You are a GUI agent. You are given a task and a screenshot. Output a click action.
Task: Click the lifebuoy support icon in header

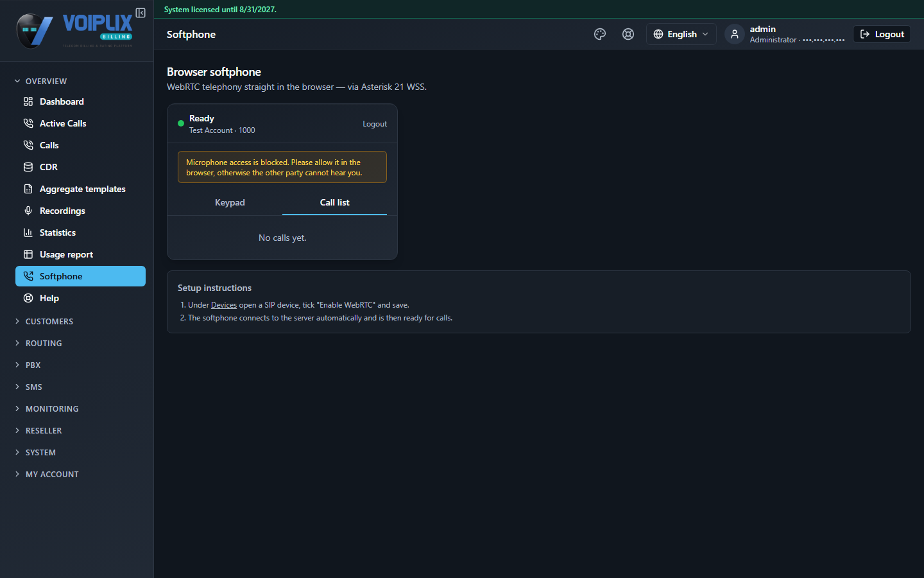pyautogui.click(x=628, y=34)
